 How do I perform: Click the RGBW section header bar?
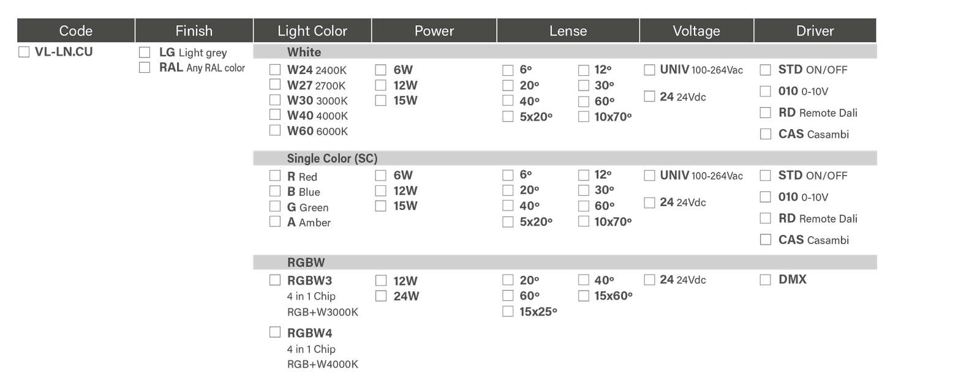point(565,262)
